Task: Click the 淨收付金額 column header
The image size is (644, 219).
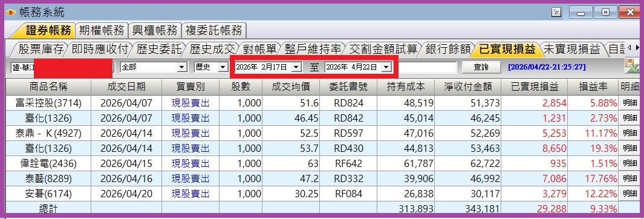Action: point(468,87)
